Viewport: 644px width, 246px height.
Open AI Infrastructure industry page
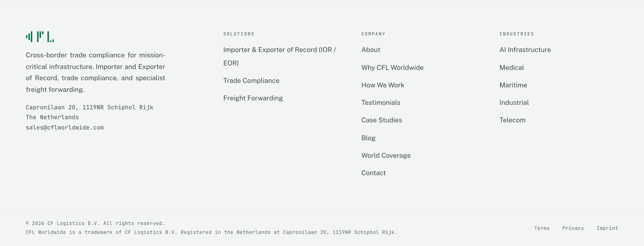[525, 50]
